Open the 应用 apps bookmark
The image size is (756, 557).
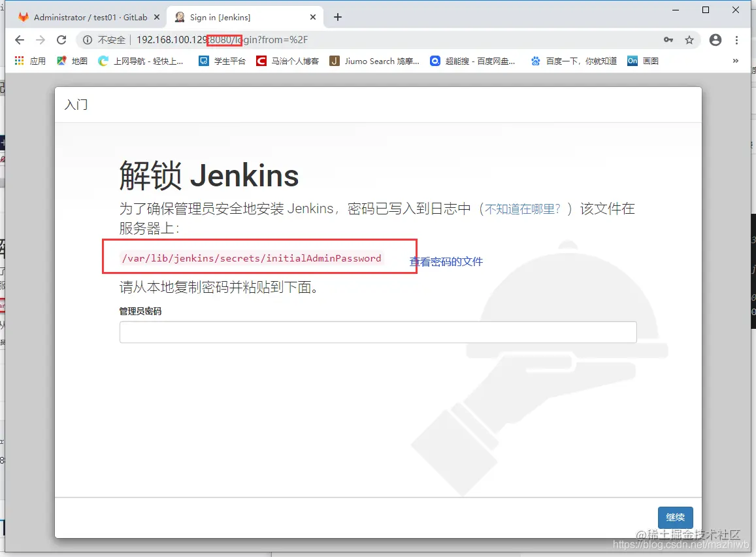[30, 61]
